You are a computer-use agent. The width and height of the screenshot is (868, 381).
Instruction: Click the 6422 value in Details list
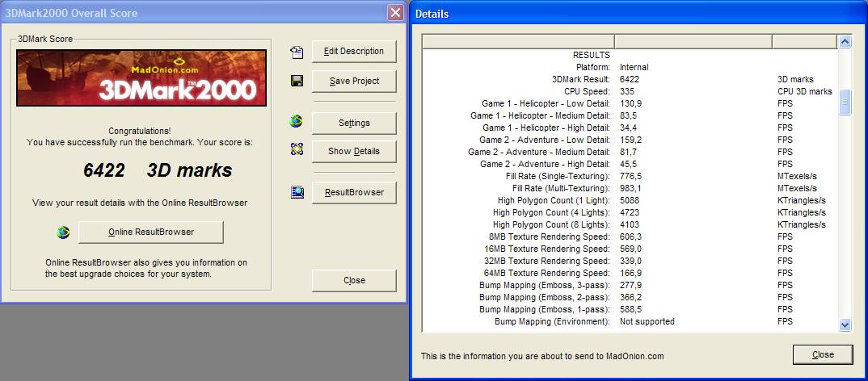[630, 80]
